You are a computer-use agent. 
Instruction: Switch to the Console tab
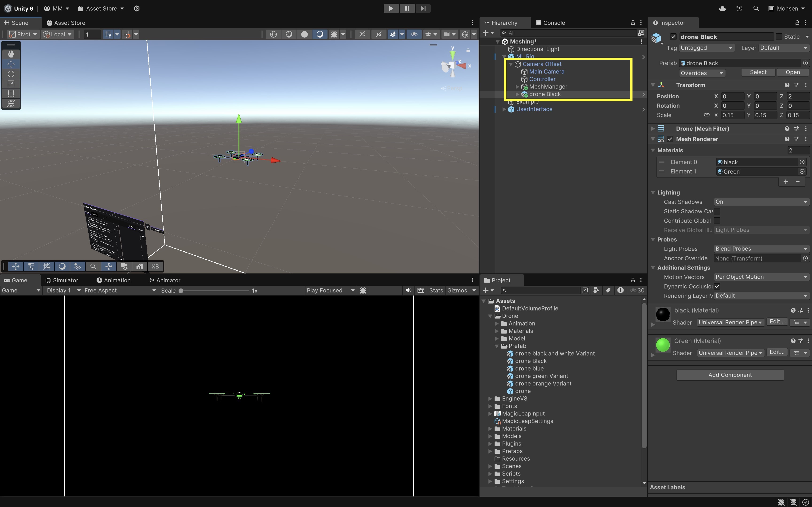pos(550,23)
